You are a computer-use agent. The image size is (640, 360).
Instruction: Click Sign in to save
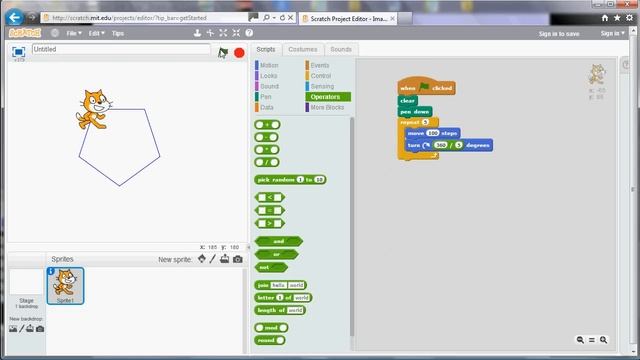tap(559, 34)
